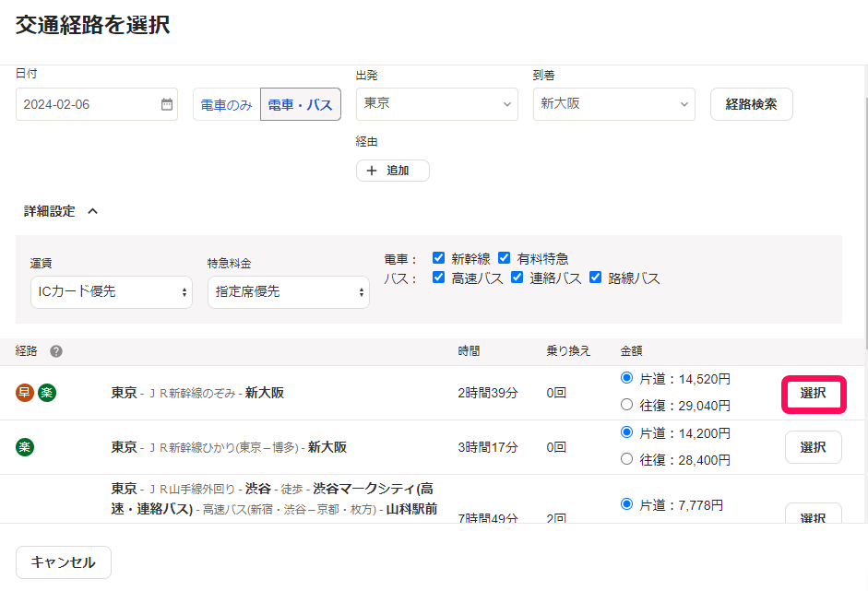Click the orange 早 badge on Nozomi route

[x=25, y=393]
